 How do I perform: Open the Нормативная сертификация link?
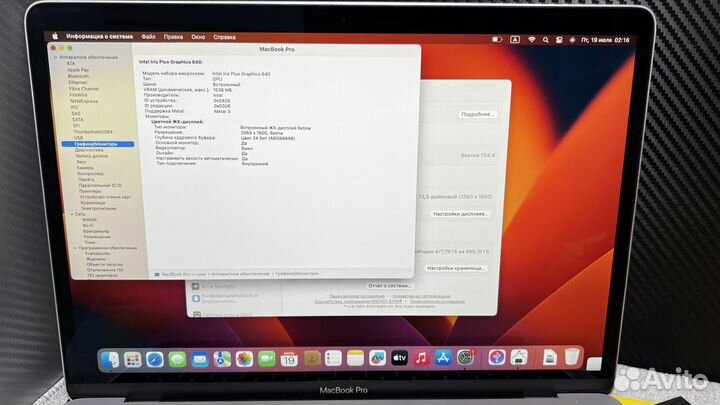pos(422,296)
